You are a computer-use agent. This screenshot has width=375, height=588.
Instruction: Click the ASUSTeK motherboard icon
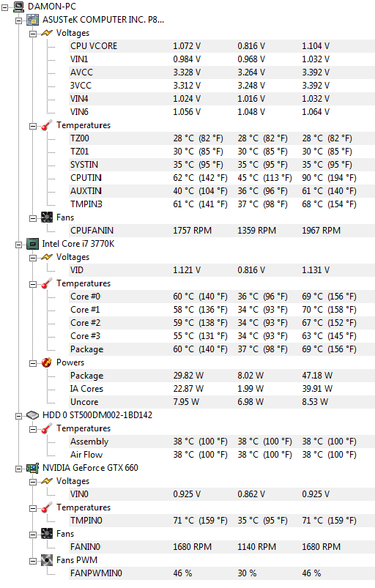pyautogui.click(x=33, y=20)
